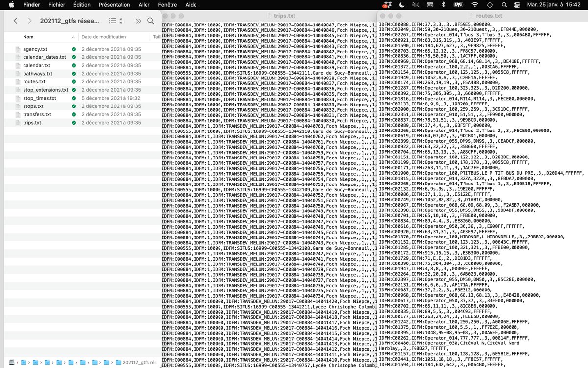Click the Dropbox menu bar icon

coord(388,4)
